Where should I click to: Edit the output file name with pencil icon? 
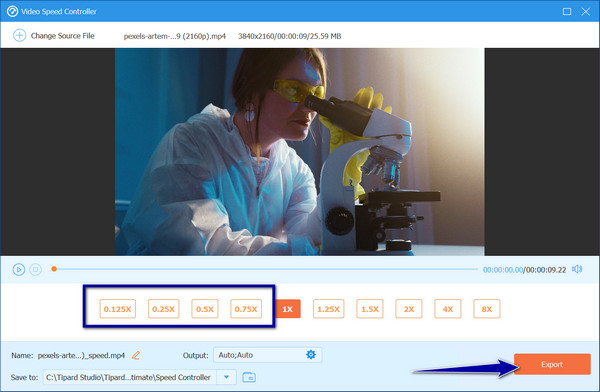tap(136, 355)
